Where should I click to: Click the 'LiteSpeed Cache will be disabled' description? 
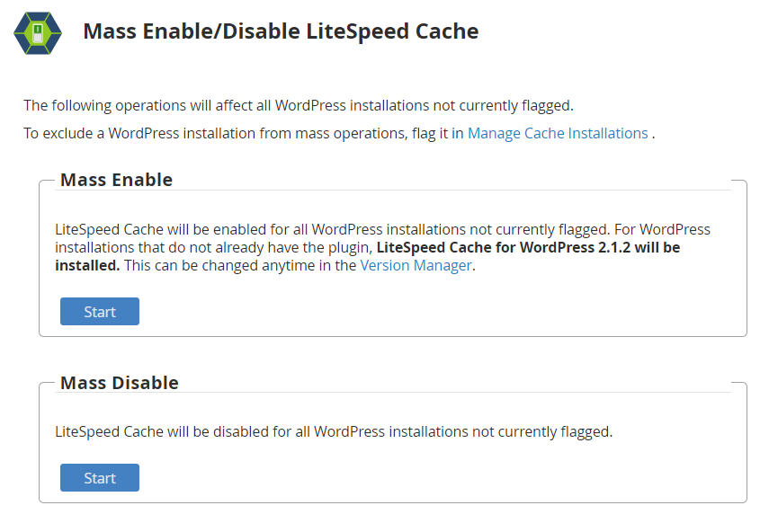pos(334,431)
